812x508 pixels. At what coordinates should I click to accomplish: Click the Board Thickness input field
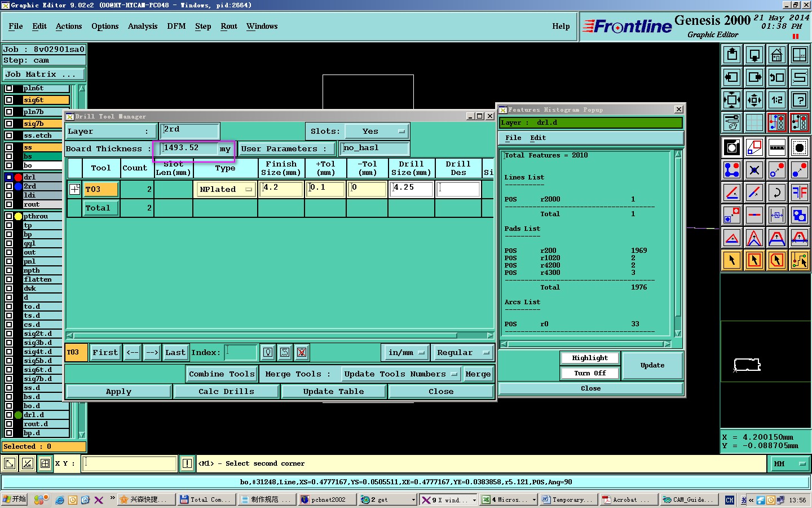point(189,148)
